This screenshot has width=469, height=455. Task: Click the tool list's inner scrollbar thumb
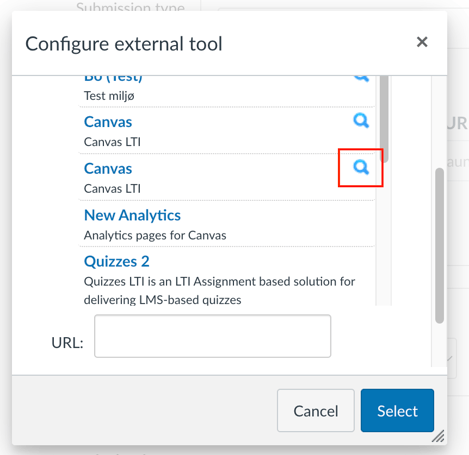(384, 119)
